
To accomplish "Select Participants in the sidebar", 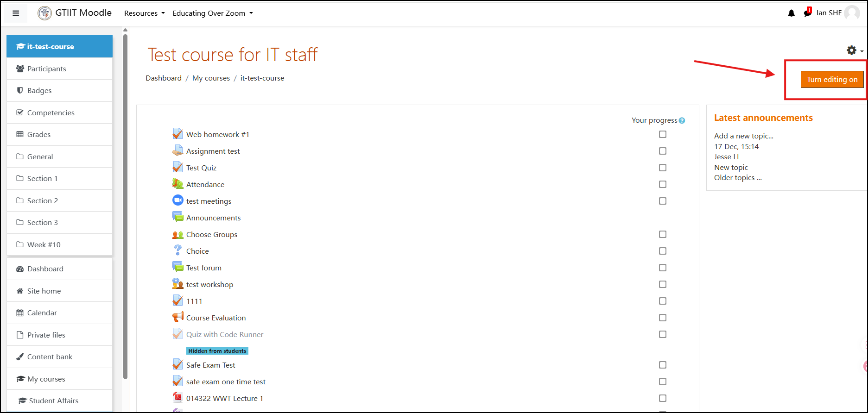I will point(46,69).
